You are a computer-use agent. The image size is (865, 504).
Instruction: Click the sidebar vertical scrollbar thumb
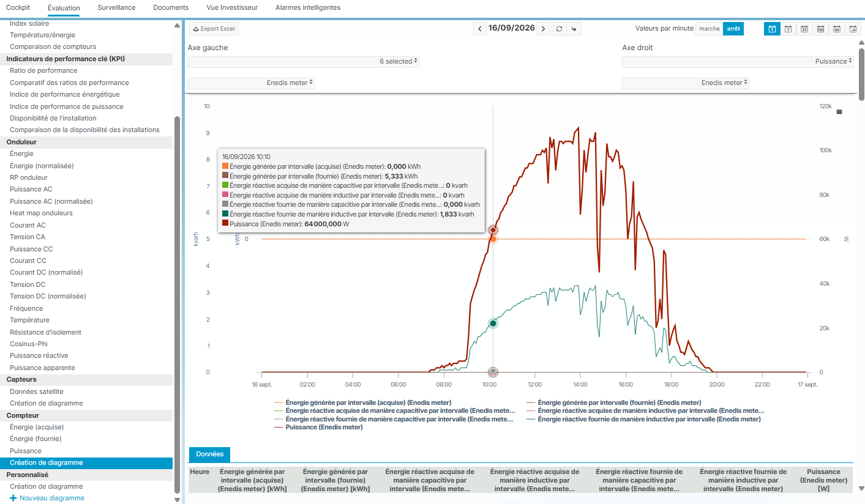(x=178, y=304)
